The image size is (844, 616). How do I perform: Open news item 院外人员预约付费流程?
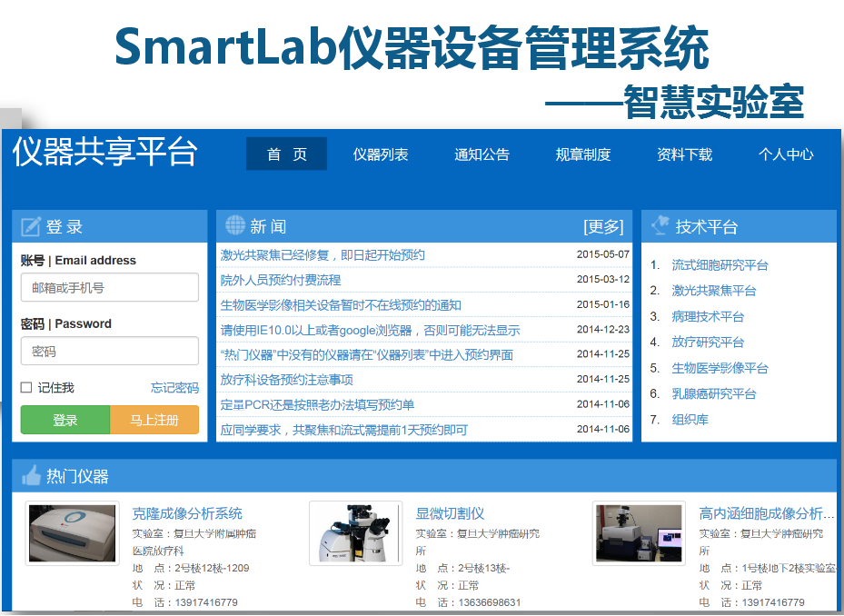click(x=281, y=280)
